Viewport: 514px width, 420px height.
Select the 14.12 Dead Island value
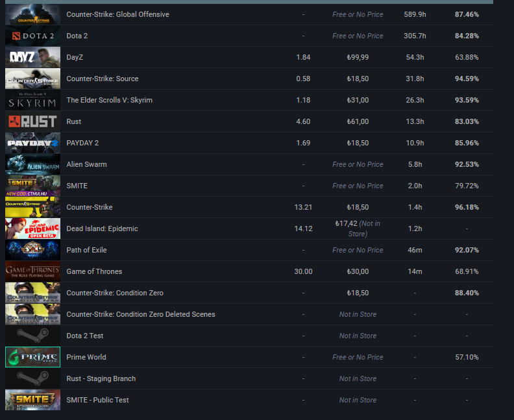(x=303, y=229)
